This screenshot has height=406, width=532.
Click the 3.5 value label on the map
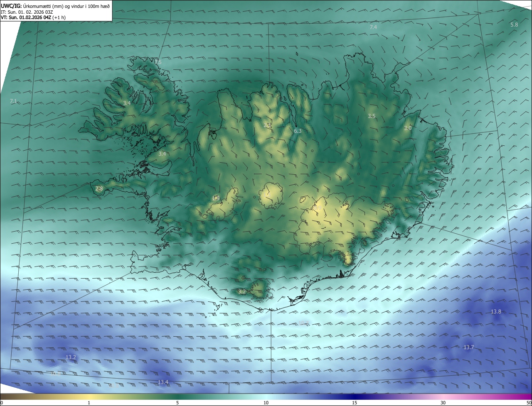tap(372, 116)
